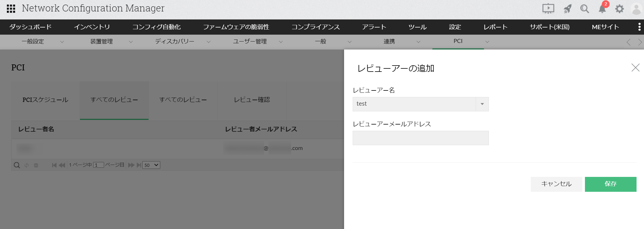Image resolution: width=644 pixels, height=229 pixels.
Task: Open the settings gear icon
Action: [619, 9]
